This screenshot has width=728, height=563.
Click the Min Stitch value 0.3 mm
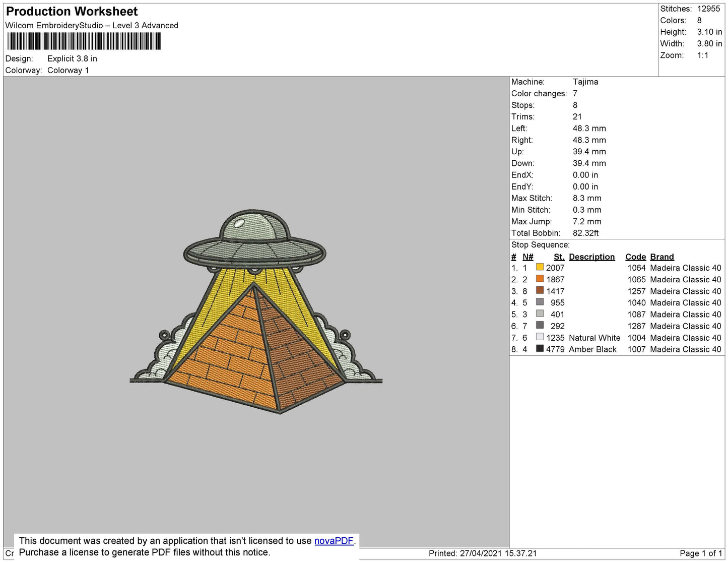tap(587, 210)
